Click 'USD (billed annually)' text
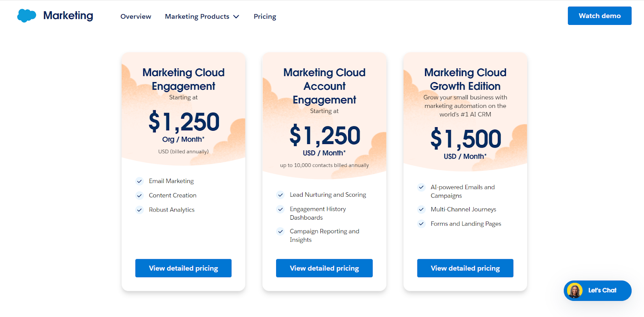This screenshot has width=644, height=317. pyautogui.click(x=184, y=152)
